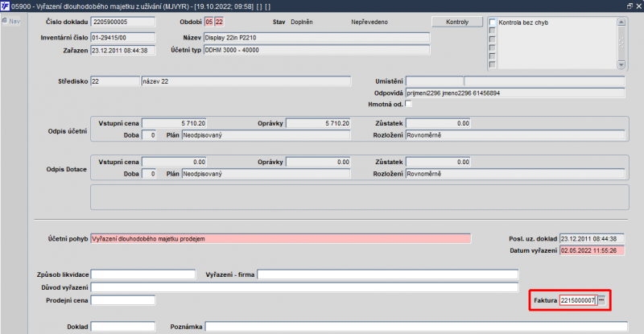Toggle the second checkbox in the Kontroly list
644x334 pixels.
click(493, 31)
